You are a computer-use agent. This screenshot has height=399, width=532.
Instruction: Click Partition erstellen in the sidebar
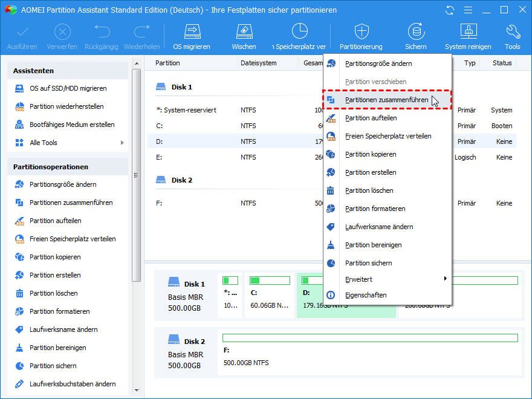click(x=55, y=275)
